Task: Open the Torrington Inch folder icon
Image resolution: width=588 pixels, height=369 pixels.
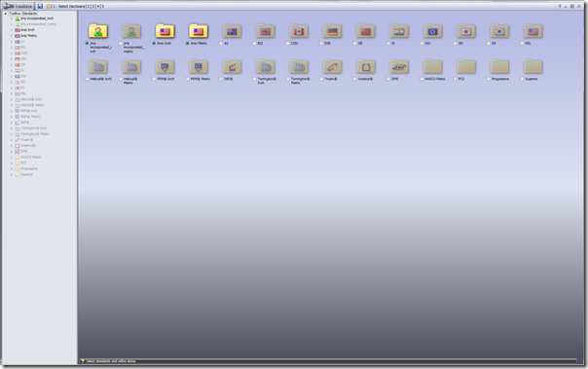Action: 265,67
